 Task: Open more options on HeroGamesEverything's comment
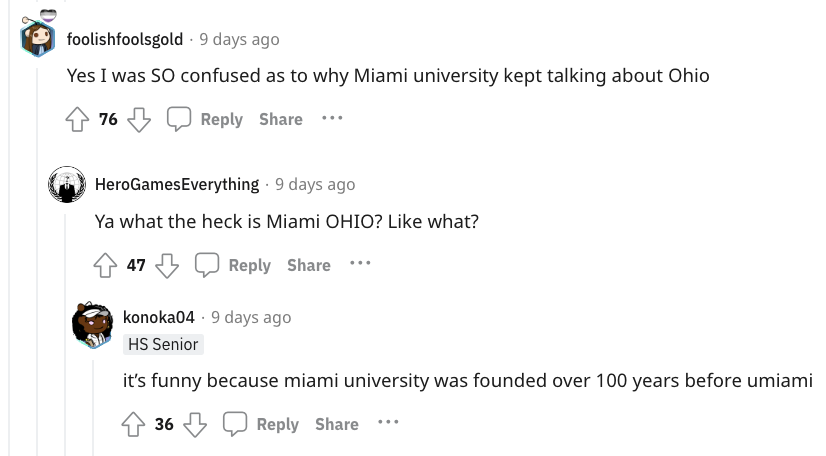pos(360,265)
